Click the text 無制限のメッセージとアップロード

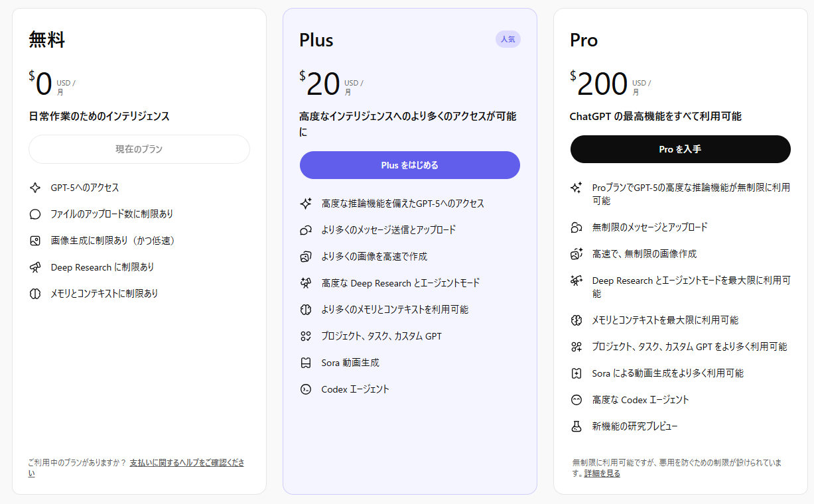(x=650, y=227)
